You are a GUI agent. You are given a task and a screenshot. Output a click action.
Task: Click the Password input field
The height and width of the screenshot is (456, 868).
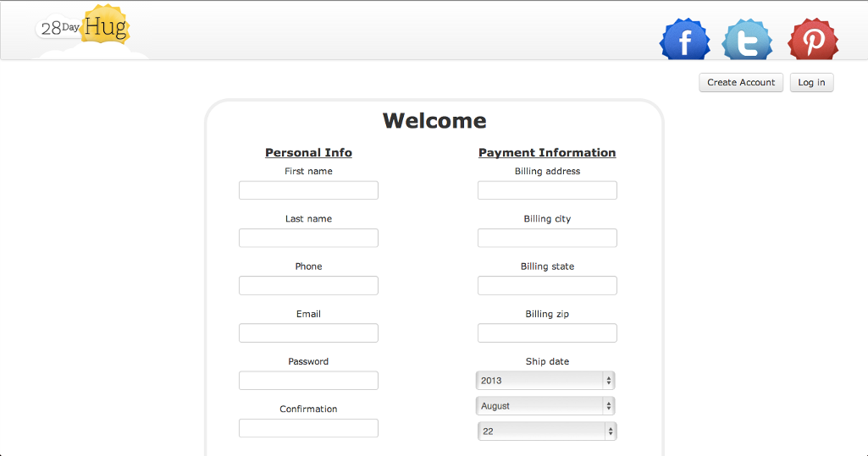point(308,380)
